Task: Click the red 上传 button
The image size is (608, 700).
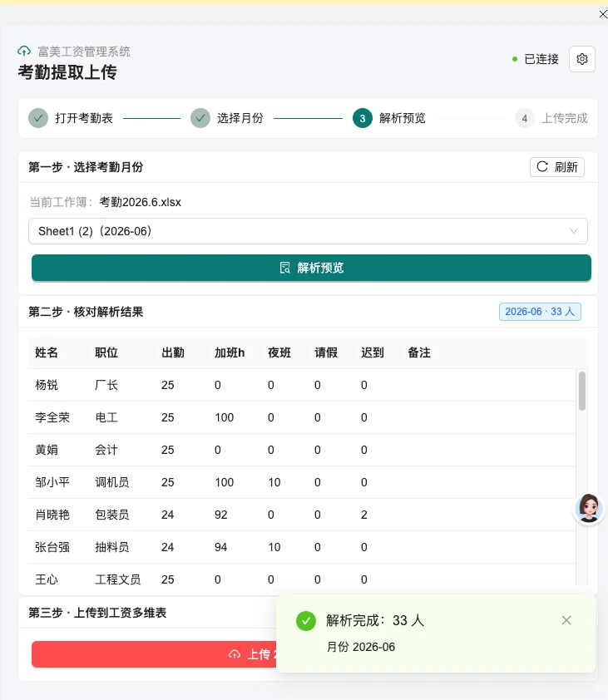Action: pos(154,654)
